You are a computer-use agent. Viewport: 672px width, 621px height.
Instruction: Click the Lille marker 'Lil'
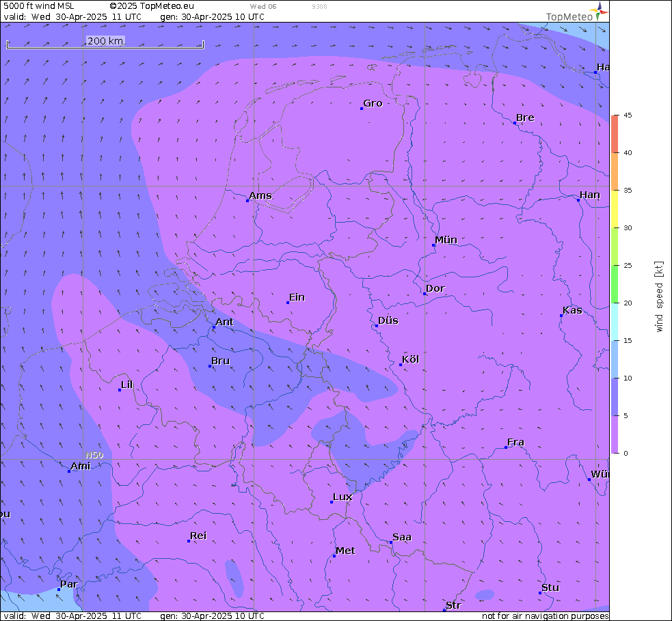(x=120, y=389)
